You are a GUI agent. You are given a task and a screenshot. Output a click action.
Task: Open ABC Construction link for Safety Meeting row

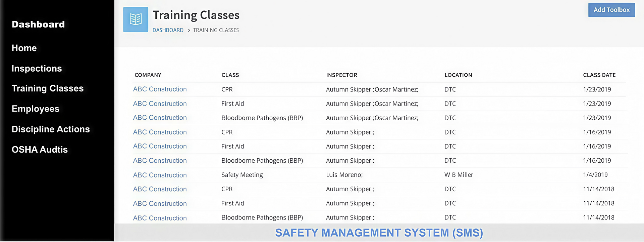pos(160,175)
